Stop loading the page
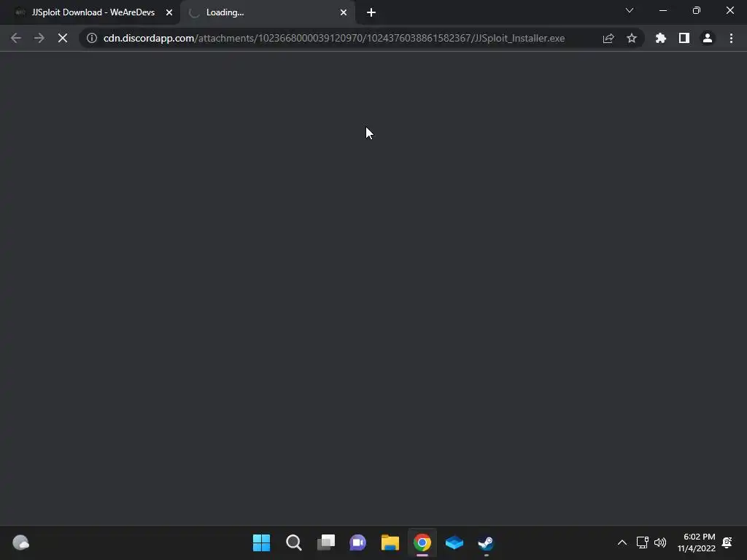This screenshot has height=560, width=747. 63,38
